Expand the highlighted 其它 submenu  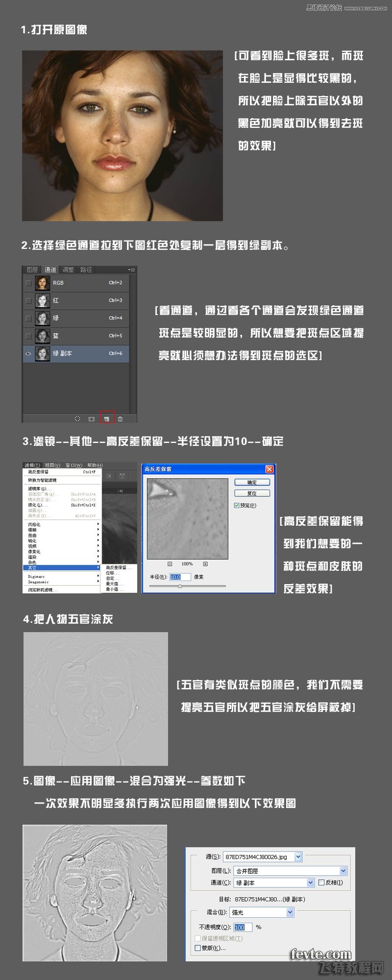[62, 567]
